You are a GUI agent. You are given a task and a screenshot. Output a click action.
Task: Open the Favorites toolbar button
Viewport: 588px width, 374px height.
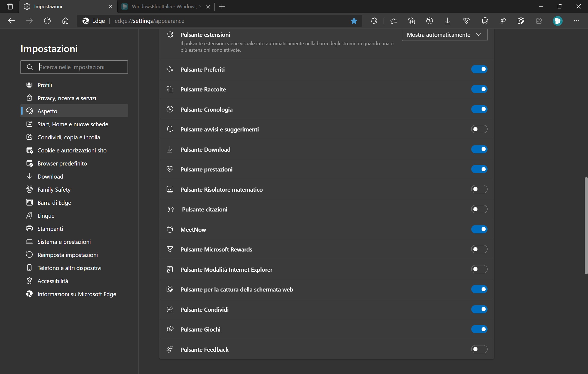coord(394,21)
